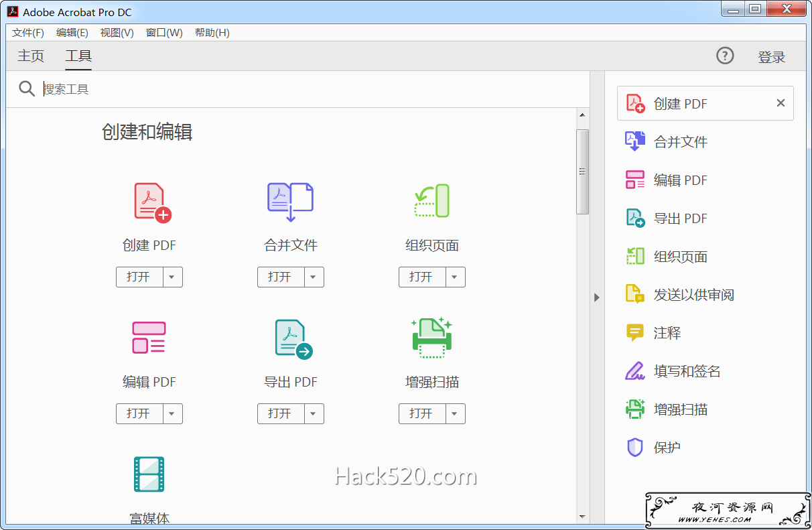Image resolution: width=812 pixels, height=530 pixels.
Task: Click the 增强扫描 scanner icon in grid
Action: coord(432,338)
